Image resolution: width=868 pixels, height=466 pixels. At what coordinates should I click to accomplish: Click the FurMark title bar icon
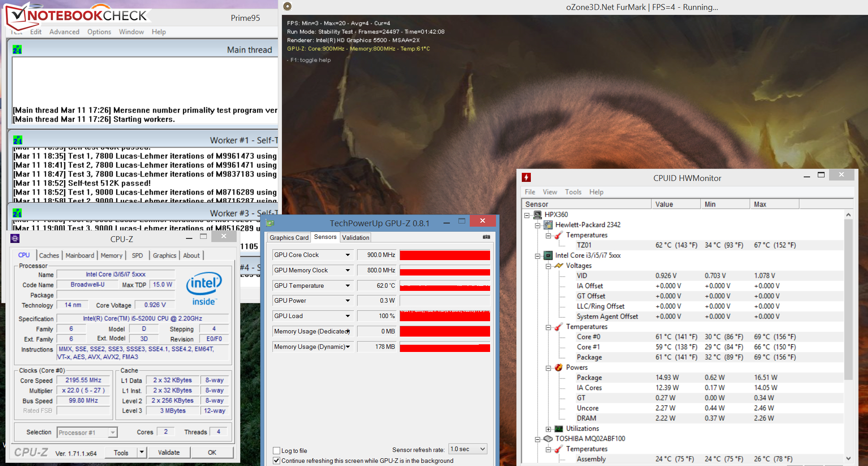tap(287, 6)
